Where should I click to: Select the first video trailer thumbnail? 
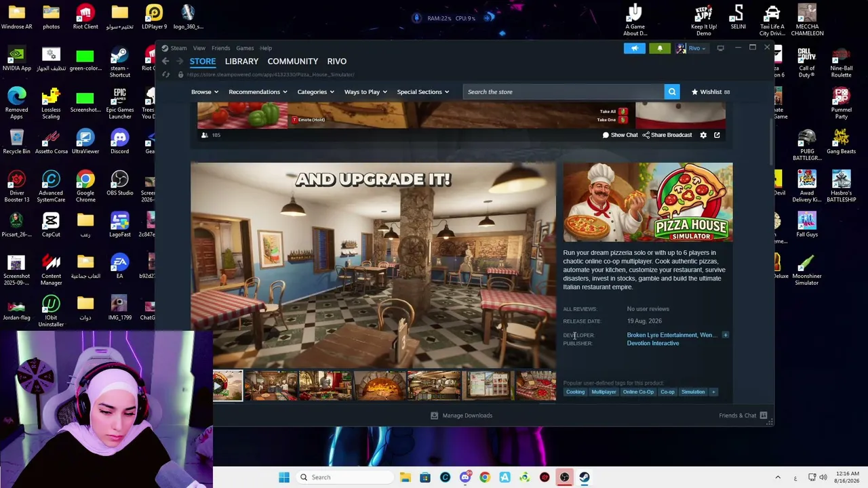227,386
